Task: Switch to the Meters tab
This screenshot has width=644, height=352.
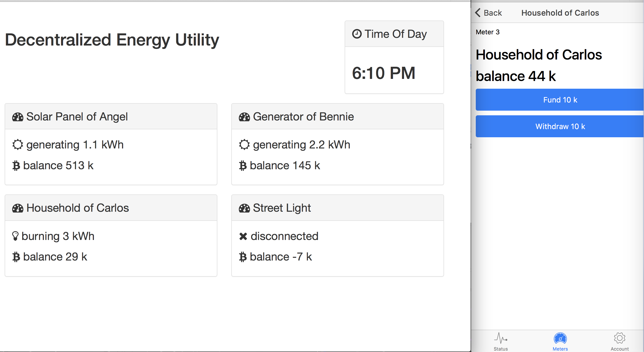Action: click(560, 341)
